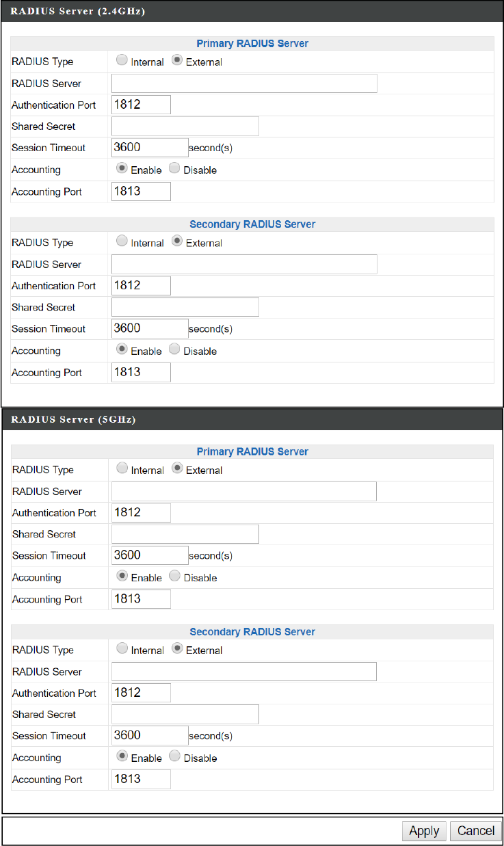Image resolution: width=504 pixels, height=846 pixels.
Task: Click 2.4GHz Primary Authentication Port field
Action: pos(141,105)
